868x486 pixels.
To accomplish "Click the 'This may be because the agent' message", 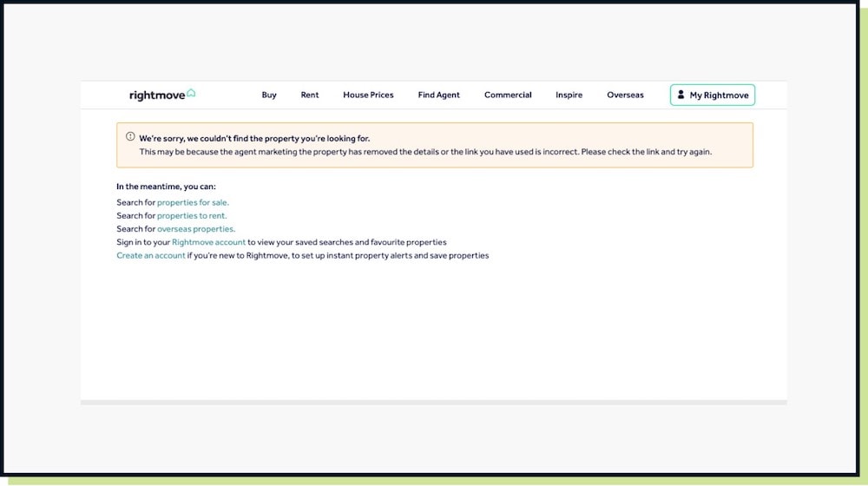I will 425,152.
